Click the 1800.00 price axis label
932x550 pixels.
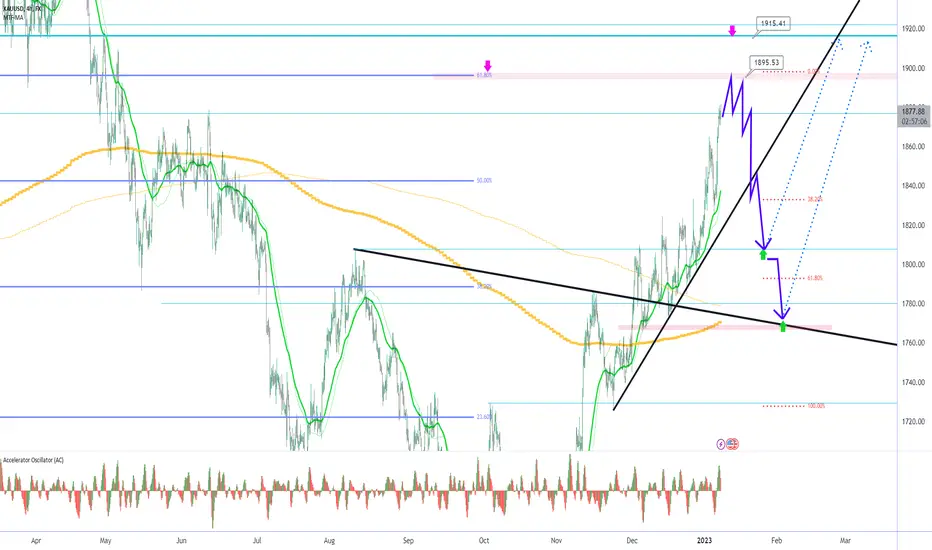click(914, 265)
